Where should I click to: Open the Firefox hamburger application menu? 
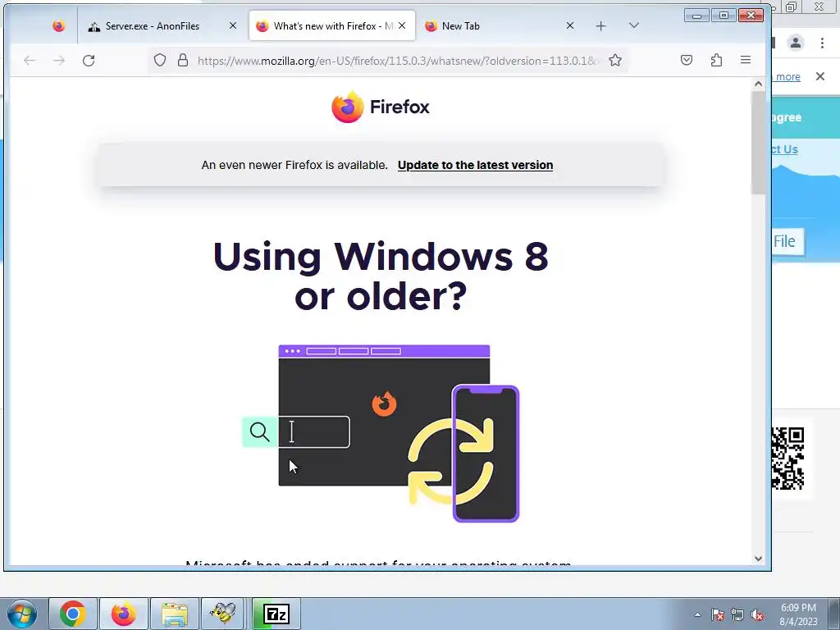coord(745,60)
